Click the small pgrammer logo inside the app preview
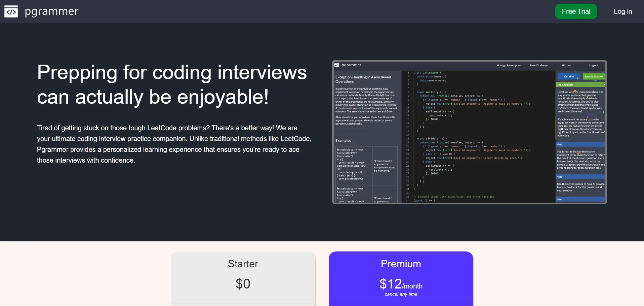 coord(337,65)
